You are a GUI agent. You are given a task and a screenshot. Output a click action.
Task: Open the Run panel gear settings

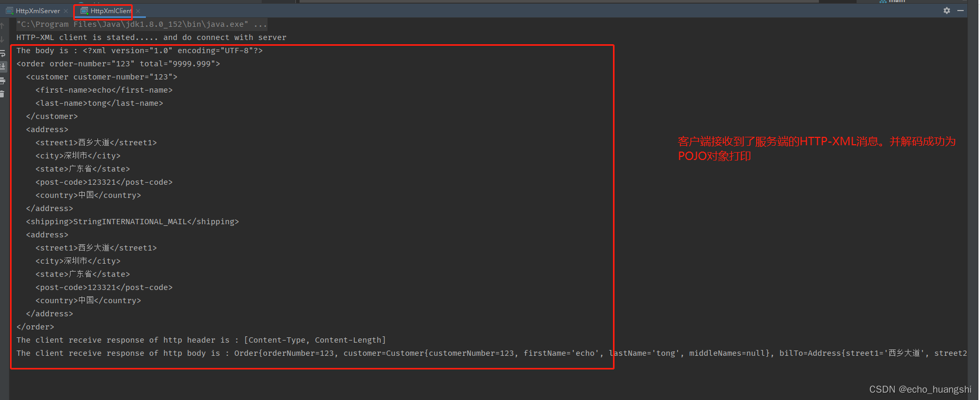pyautogui.click(x=947, y=11)
